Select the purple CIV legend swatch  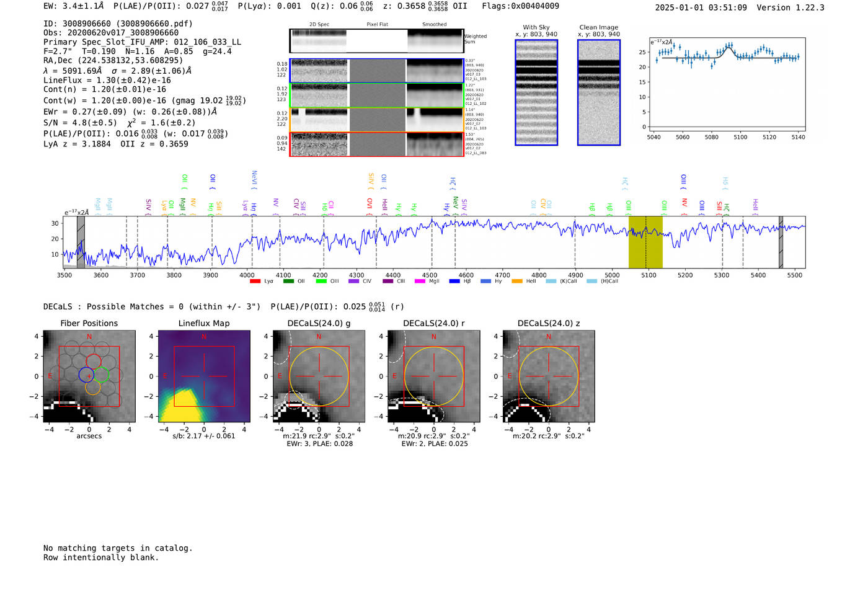tap(353, 282)
